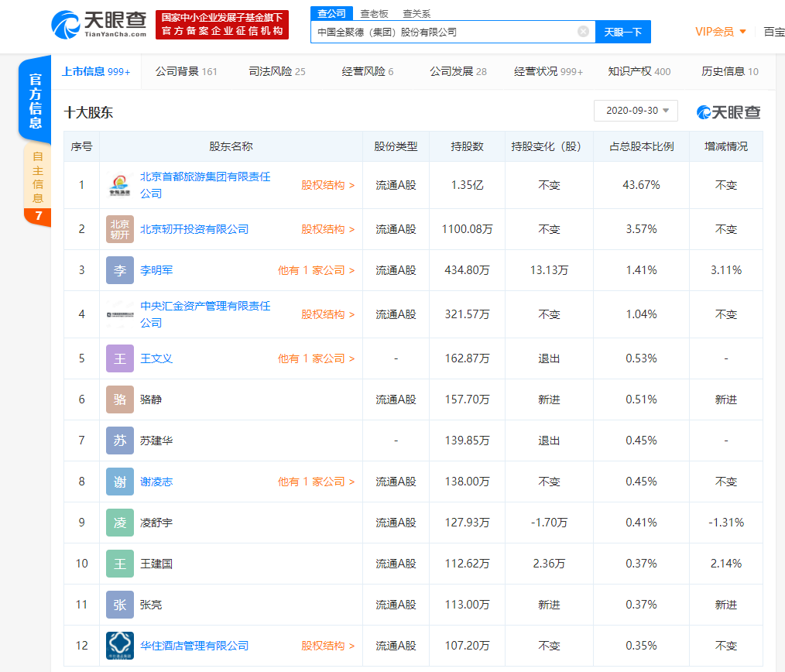Click the 张亮 avatar icon
The height and width of the screenshot is (672, 785).
pyautogui.click(x=120, y=605)
